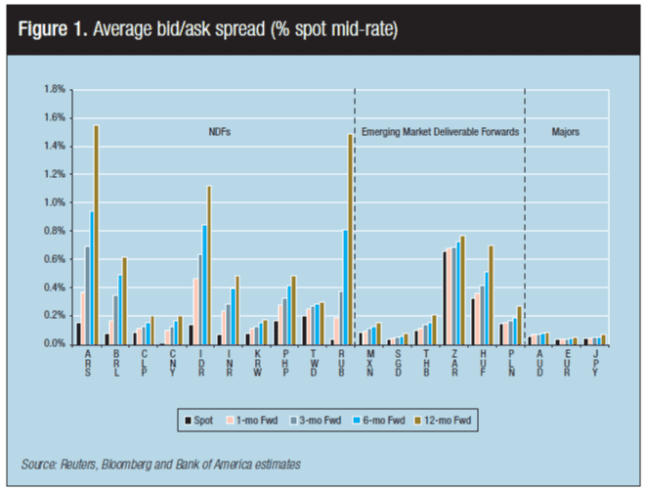The width and height of the screenshot is (649, 490).
Task: Click the ZAR Spot black bar
Action: 445,298
